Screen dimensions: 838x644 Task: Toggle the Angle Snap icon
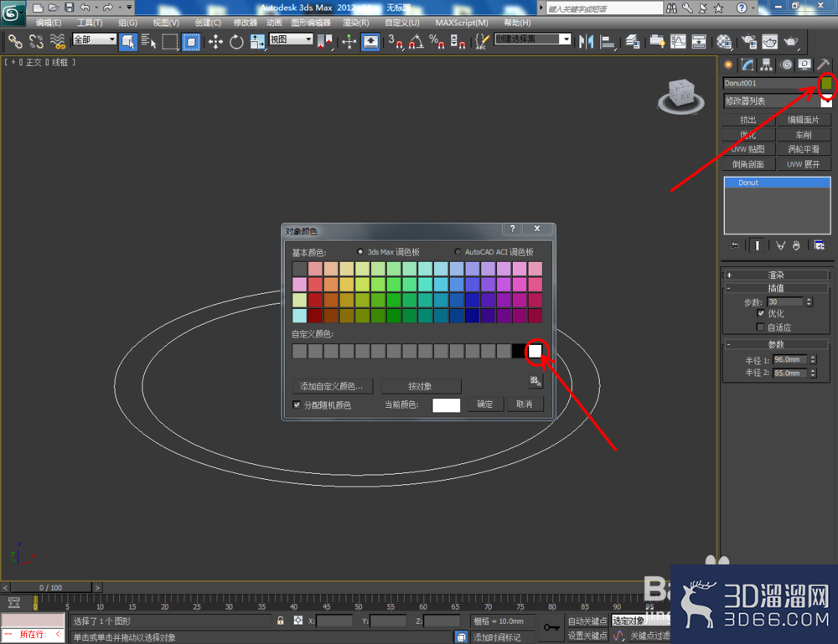pyautogui.click(x=416, y=42)
